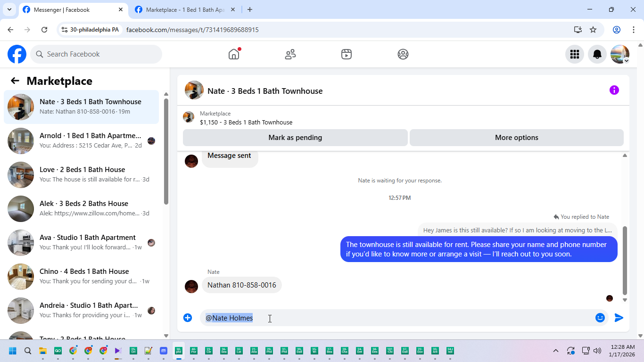
Task: Show hidden system tray icons
Action: pos(556,351)
